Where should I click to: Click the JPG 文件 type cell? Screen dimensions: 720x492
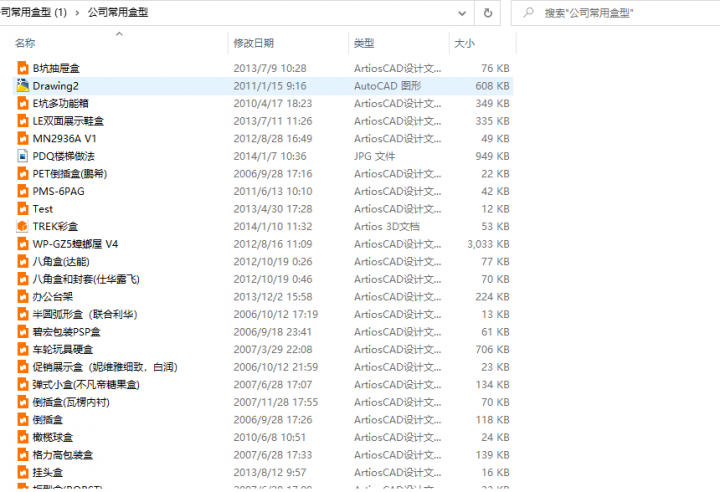coord(374,156)
